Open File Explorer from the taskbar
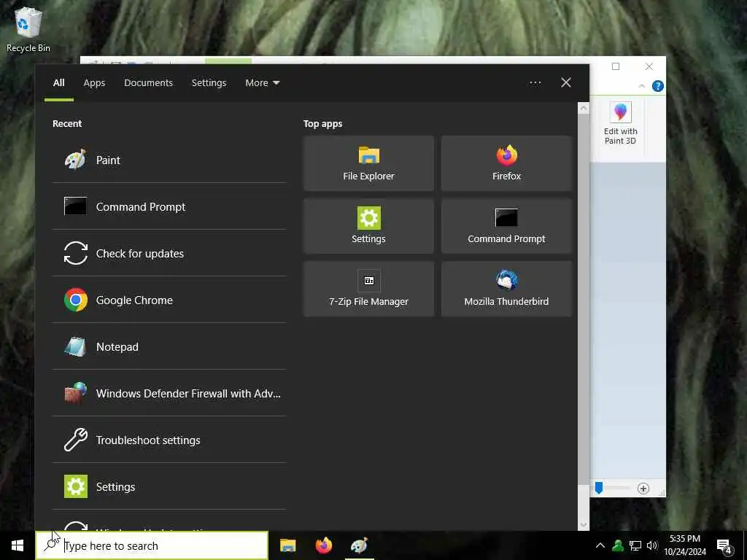This screenshot has height=560, width=747. (x=287, y=545)
